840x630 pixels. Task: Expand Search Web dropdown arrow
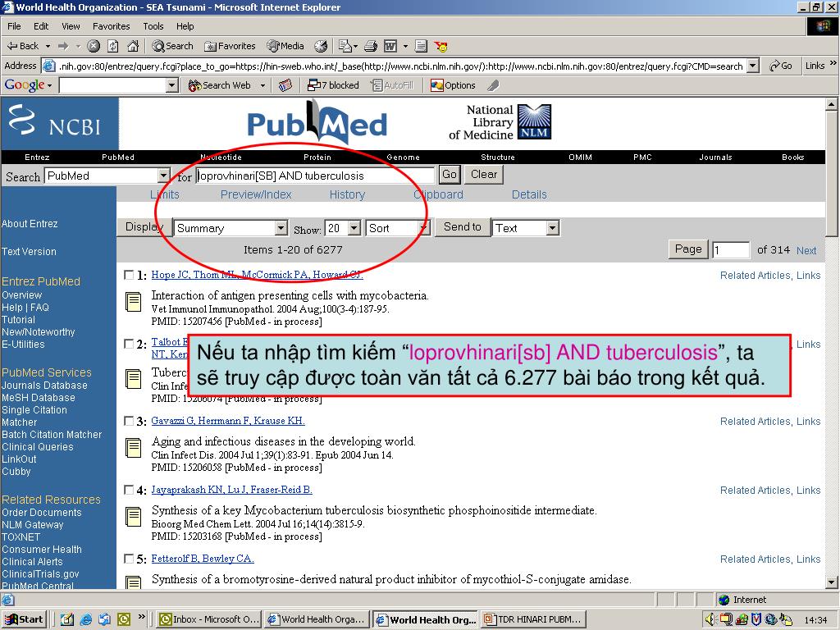[262, 85]
